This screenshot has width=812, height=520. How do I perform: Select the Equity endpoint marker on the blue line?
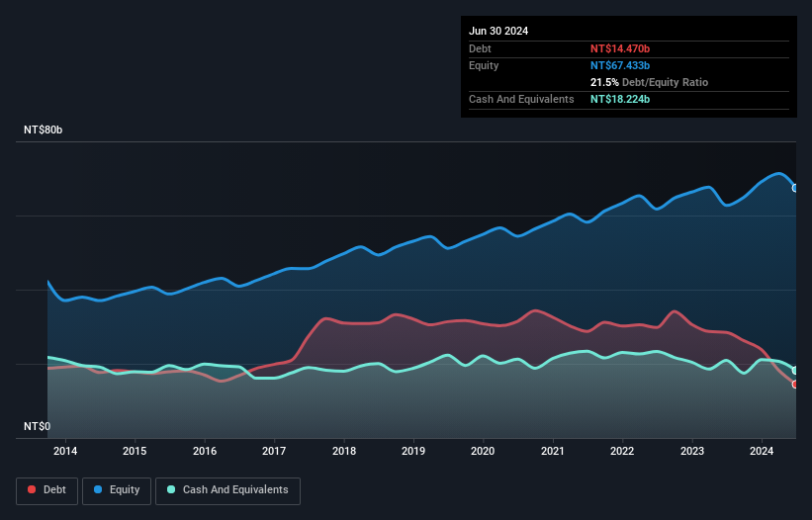point(795,188)
